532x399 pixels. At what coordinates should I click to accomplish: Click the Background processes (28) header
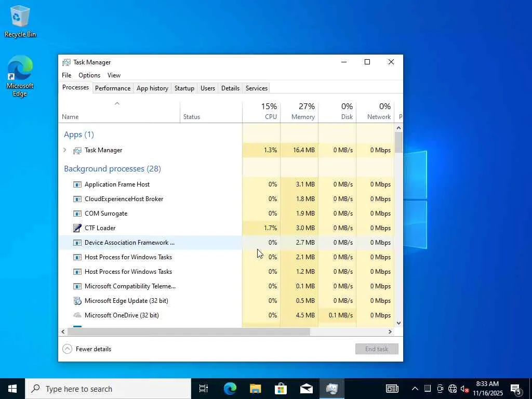112,169
